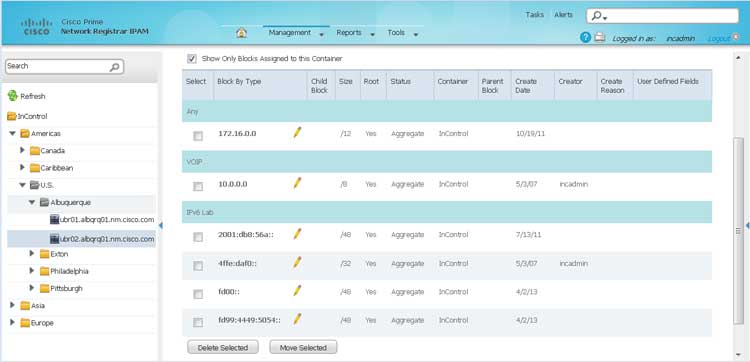Edit block fd00:: with pencil icon
Image resolution: width=750 pixels, height=362 pixels.
pos(298,290)
